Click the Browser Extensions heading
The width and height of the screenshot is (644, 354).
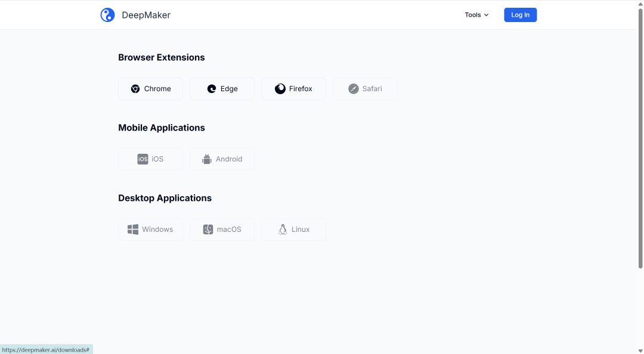[162, 57]
